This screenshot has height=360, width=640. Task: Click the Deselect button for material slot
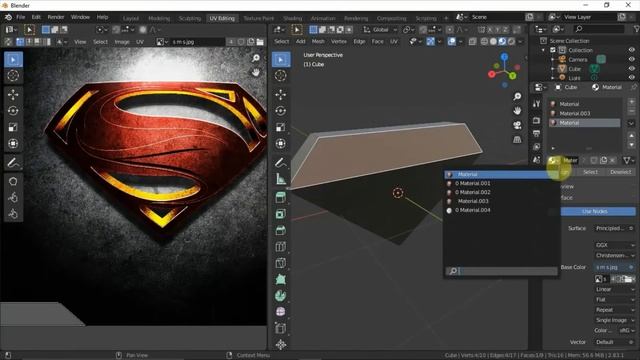pos(620,172)
